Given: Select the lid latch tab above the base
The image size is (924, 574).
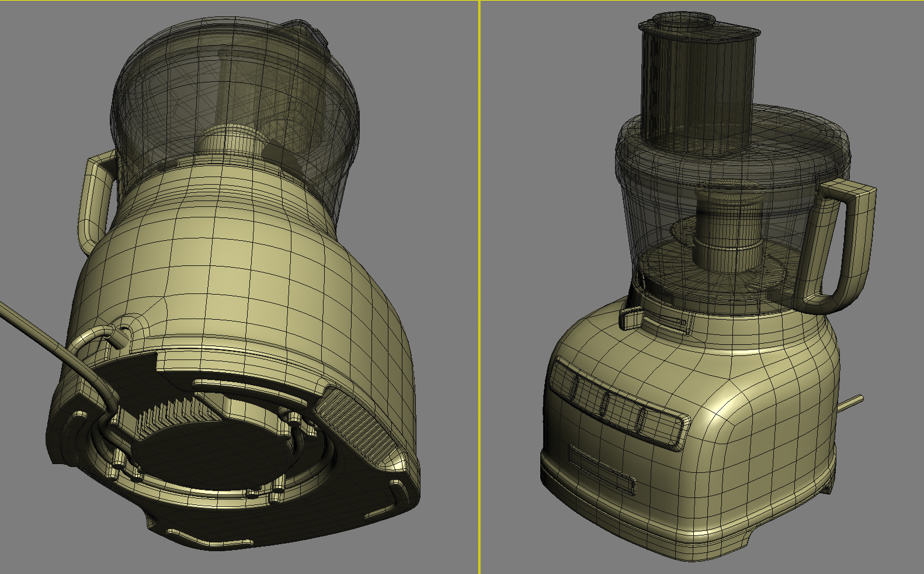Looking at the screenshot, I should coord(631,317).
